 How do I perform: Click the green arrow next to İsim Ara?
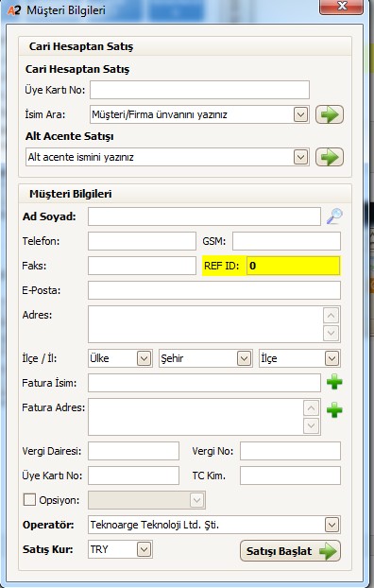click(x=330, y=114)
